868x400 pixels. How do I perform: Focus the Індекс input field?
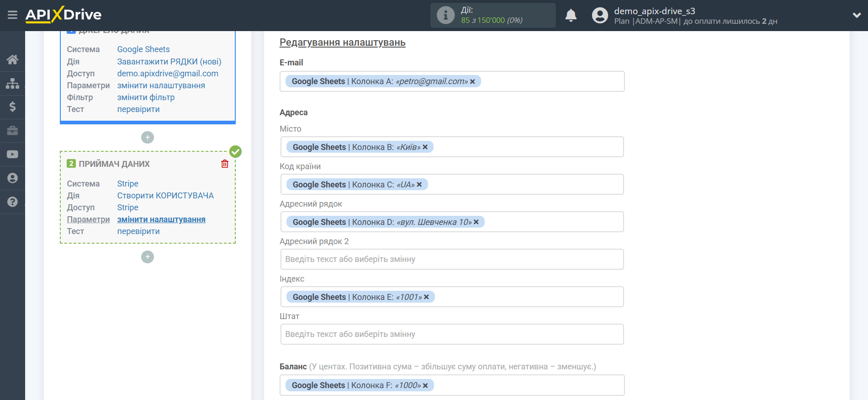pos(452,297)
